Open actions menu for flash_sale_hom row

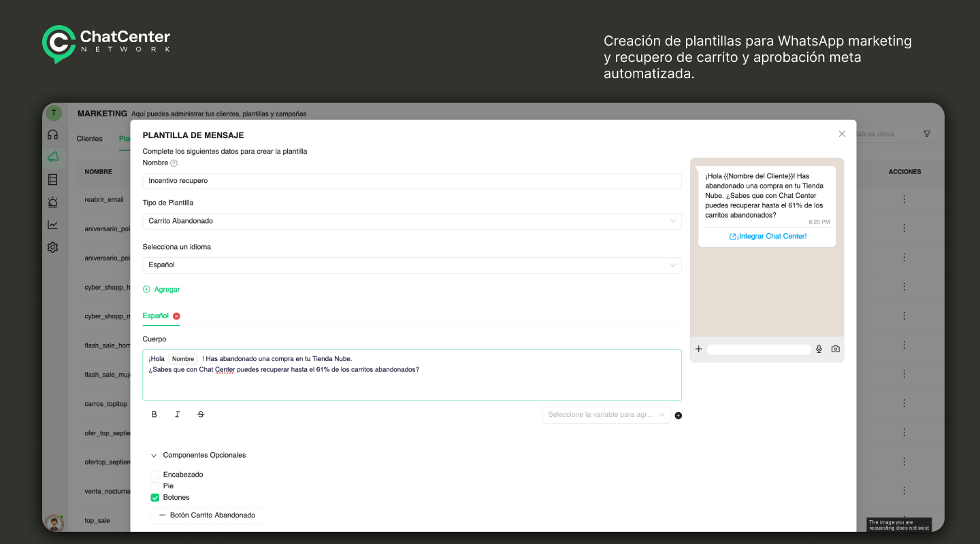(x=904, y=345)
